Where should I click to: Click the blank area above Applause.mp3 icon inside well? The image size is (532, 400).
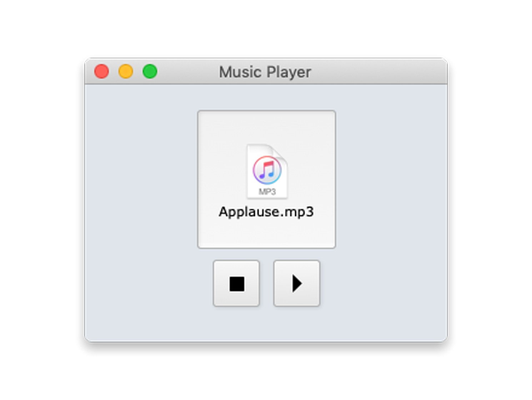[x=266, y=127]
